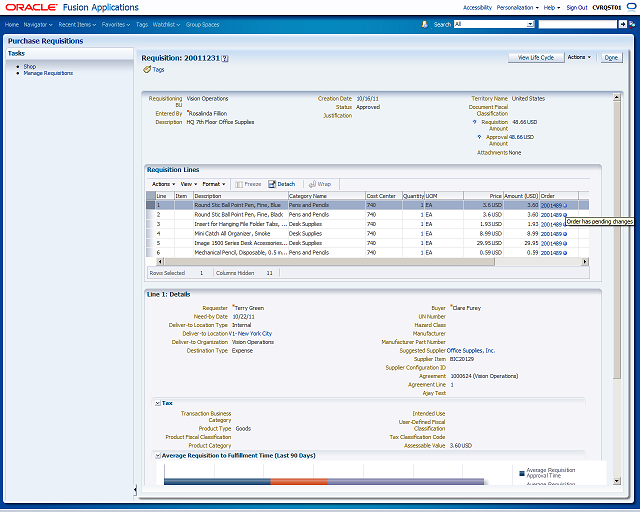Click the blue bar segment in fulfillment chart

[217, 482]
